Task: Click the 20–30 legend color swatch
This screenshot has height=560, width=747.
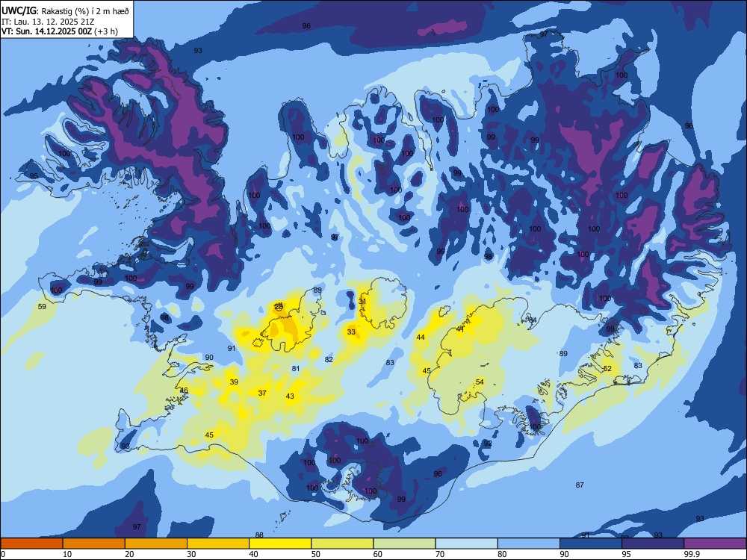Action: (x=156, y=544)
